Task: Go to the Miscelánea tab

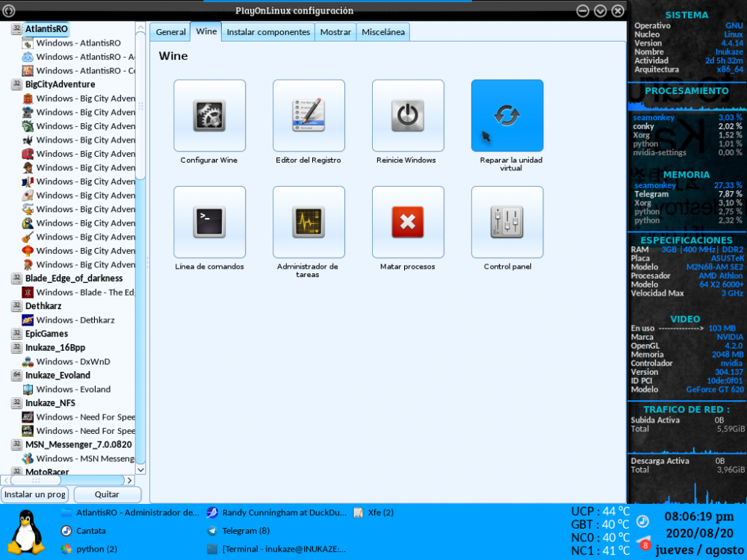Action: click(383, 32)
